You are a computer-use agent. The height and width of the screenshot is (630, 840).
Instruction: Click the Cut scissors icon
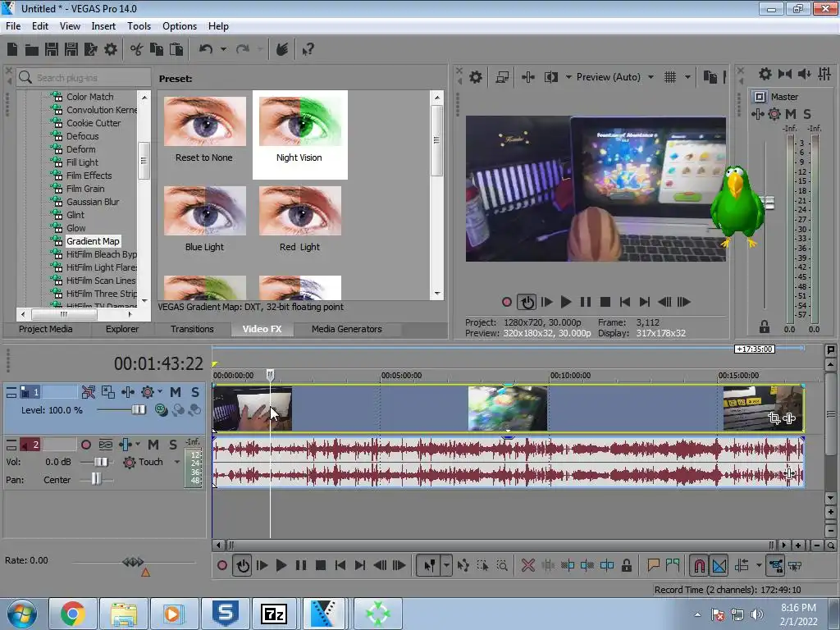click(x=137, y=49)
